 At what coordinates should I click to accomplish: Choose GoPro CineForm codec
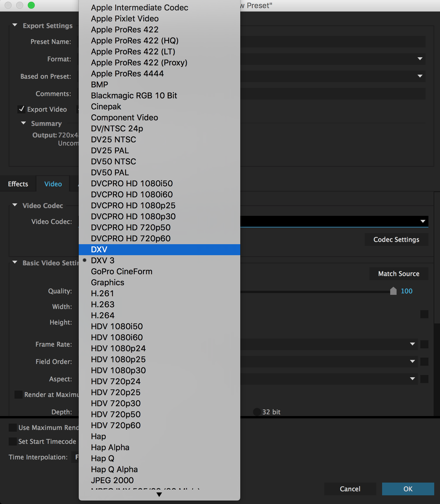click(x=122, y=271)
